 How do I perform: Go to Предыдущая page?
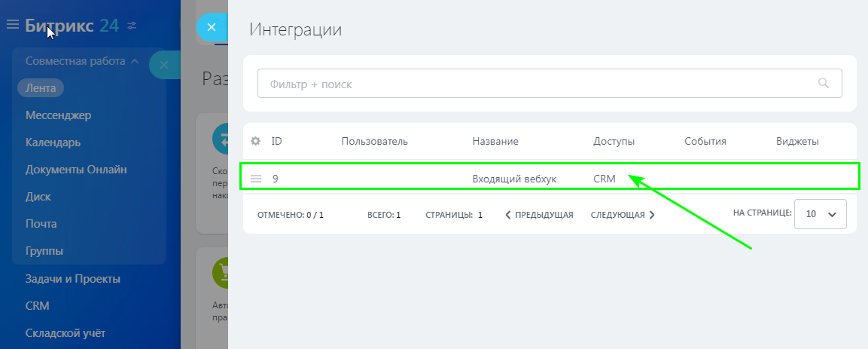(539, 215)
